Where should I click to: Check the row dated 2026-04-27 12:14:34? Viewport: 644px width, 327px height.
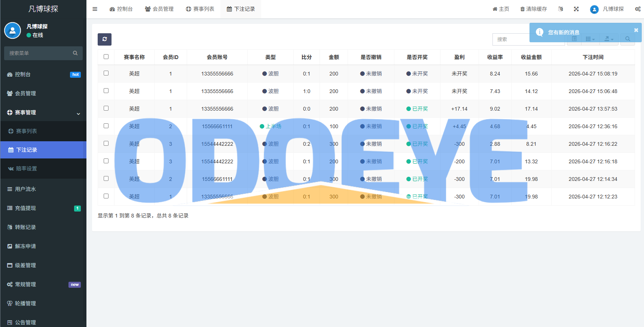click(x=106, y=179)
